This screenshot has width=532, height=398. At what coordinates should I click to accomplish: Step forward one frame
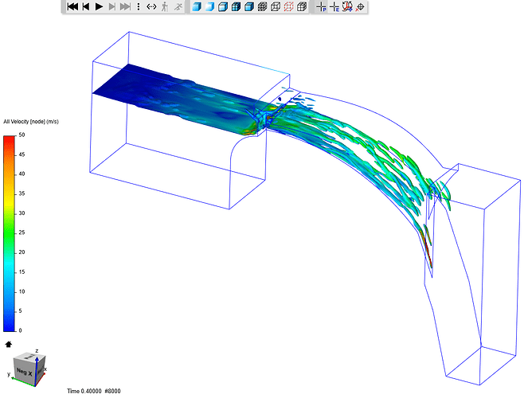pos(112,6)
